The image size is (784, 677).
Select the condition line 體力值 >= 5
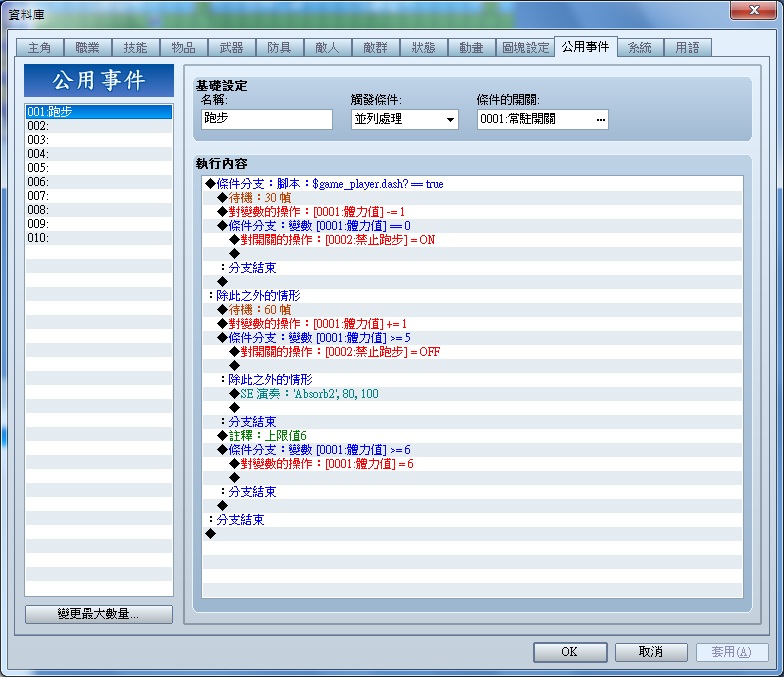[472, 338]
